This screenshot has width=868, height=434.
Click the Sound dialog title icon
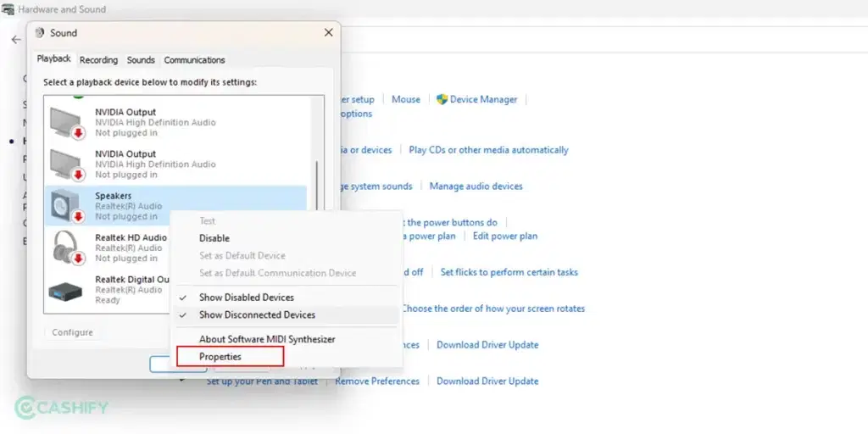39,33
